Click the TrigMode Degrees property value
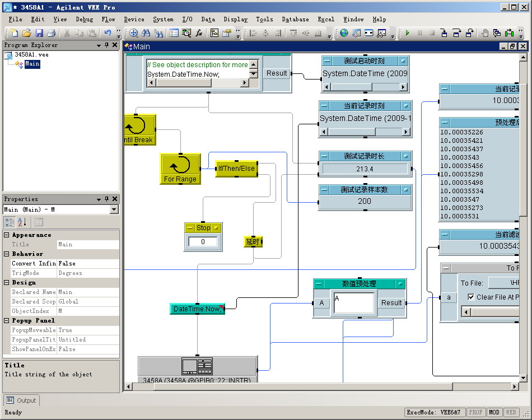Viewport: 532px width, 420px height. 88,273
